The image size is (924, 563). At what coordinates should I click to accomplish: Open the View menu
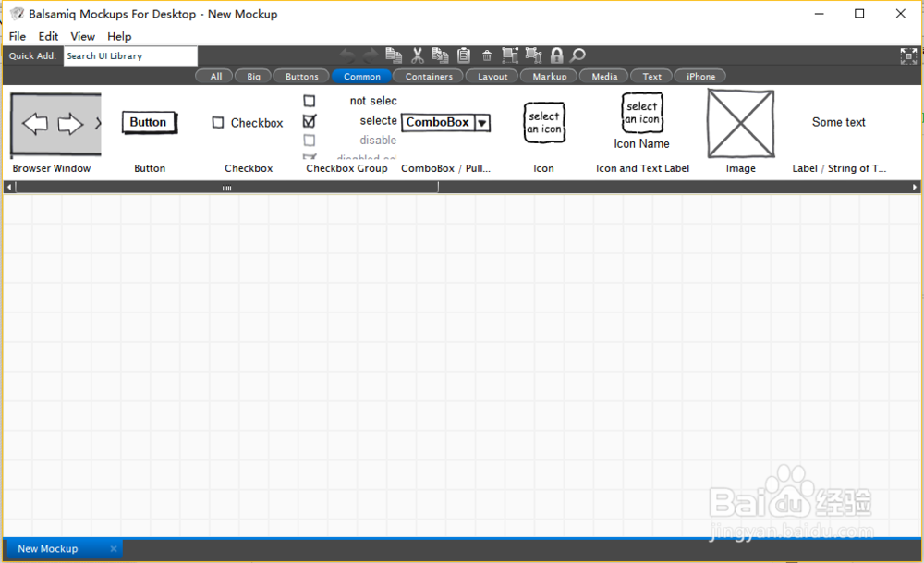coord(82,37)
